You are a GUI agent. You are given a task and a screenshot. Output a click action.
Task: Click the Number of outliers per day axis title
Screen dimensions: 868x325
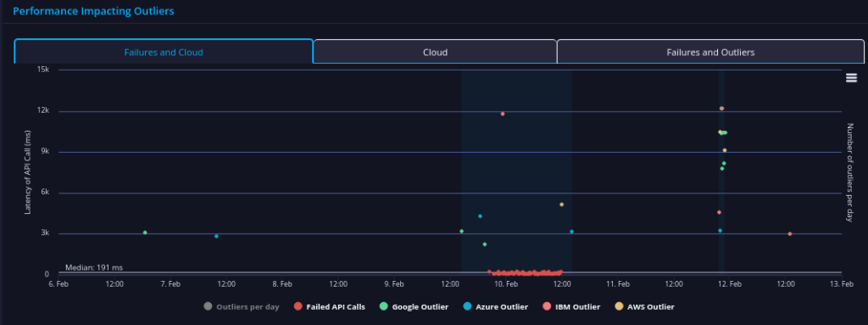(x=849, y=172)
